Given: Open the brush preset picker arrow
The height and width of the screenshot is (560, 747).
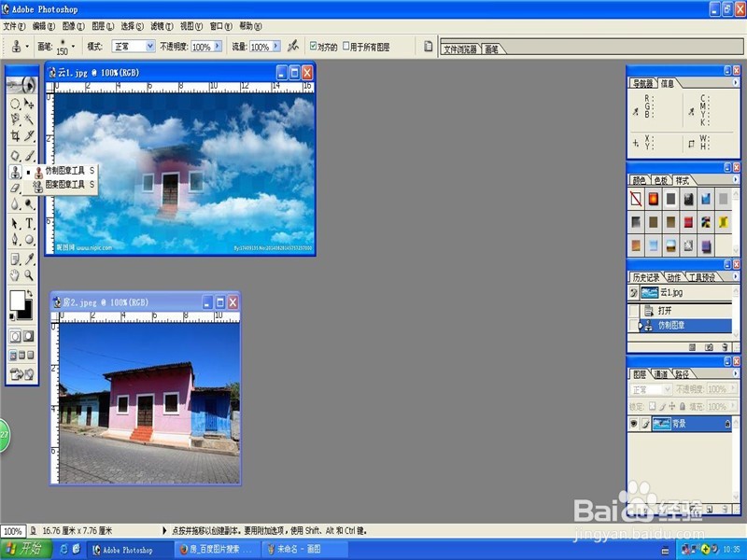Looking at the screenshot, I should 73,46.
